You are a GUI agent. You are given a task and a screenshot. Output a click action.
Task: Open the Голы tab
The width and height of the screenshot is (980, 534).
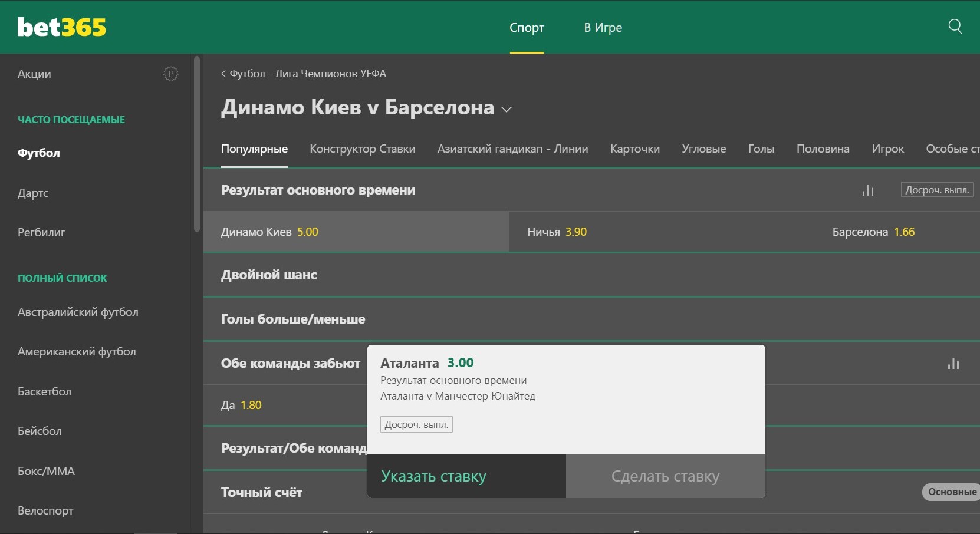(x=761, y=149)
